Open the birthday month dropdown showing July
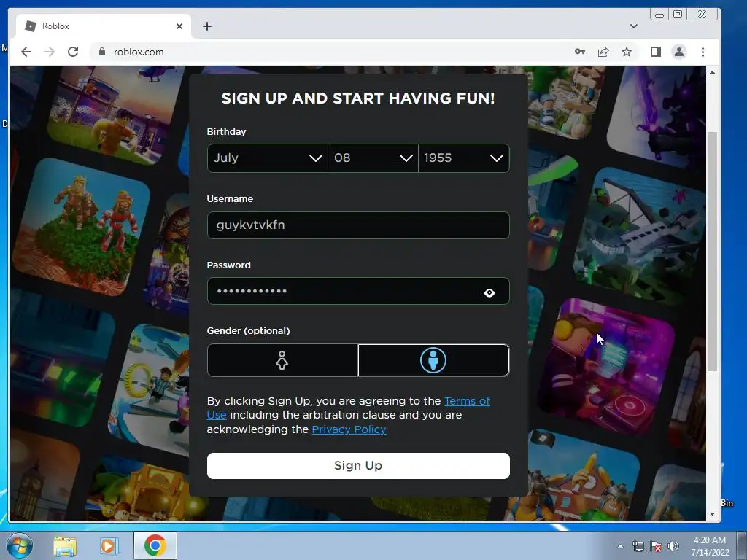 (267, 158)
